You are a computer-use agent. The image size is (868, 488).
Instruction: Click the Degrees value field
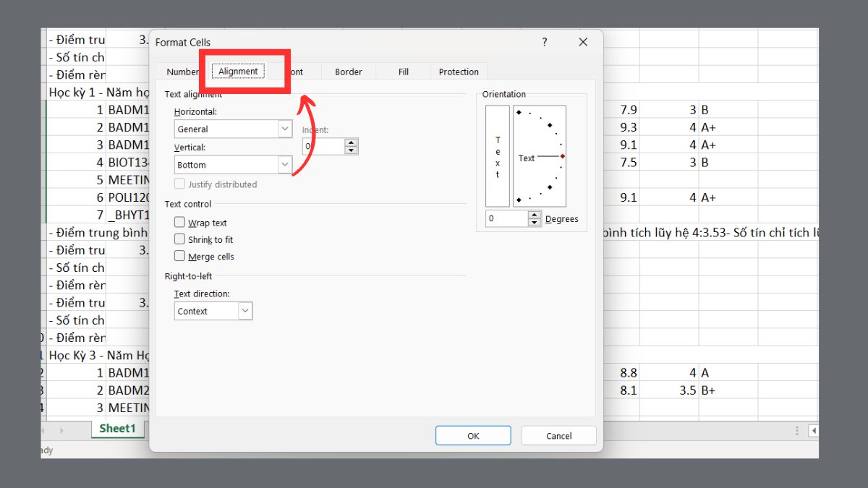click(x=506, y=218)
